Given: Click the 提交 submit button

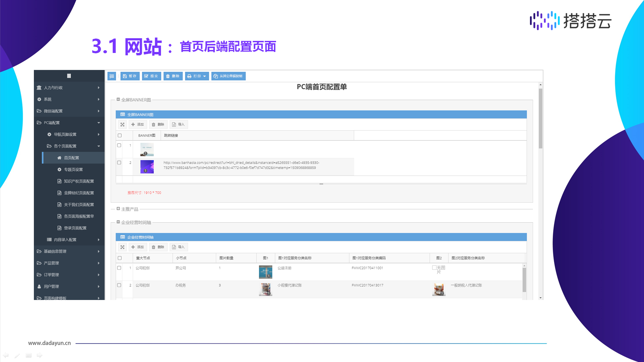Looking at the screenshot, I should point(151,76).
